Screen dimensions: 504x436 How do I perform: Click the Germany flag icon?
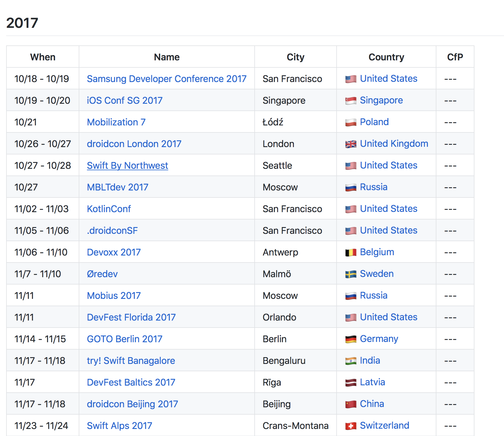coord(351,339)
